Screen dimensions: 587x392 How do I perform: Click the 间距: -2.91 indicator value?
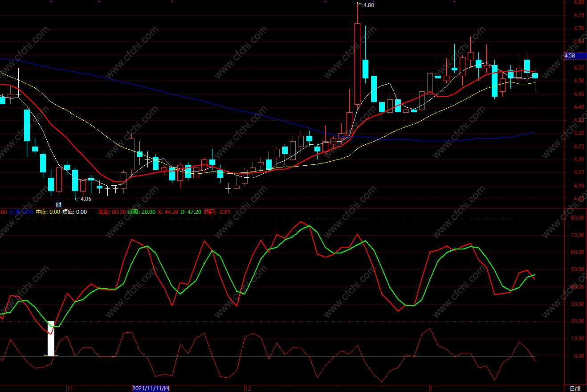pyautogui.click(x=217, y=212)
